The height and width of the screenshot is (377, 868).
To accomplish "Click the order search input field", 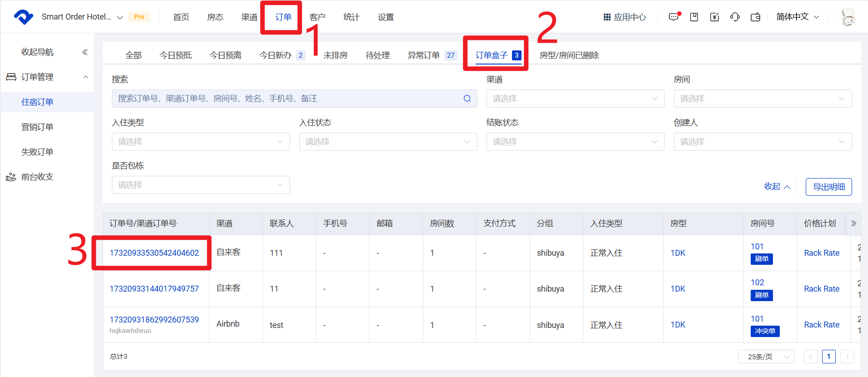I will pos(286,99).
